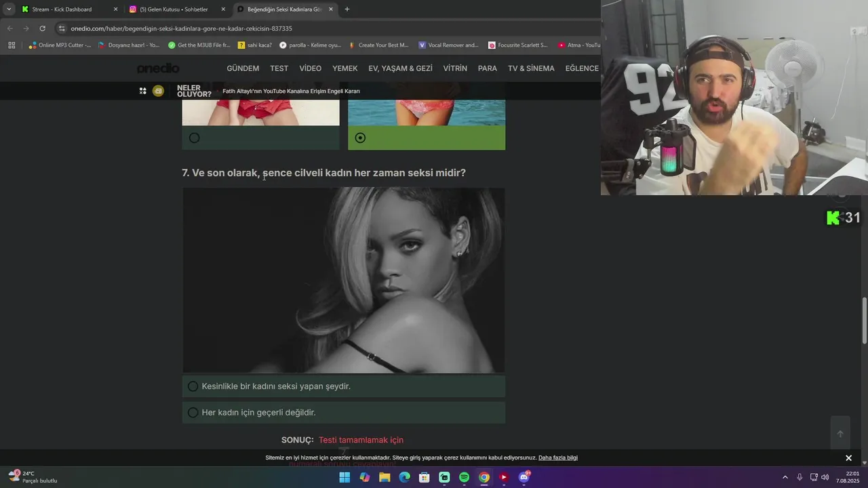This screenshot has height=488, width=868.
Task: Open Create Your Best M... bookmark
Action: (x=379, y=45)
